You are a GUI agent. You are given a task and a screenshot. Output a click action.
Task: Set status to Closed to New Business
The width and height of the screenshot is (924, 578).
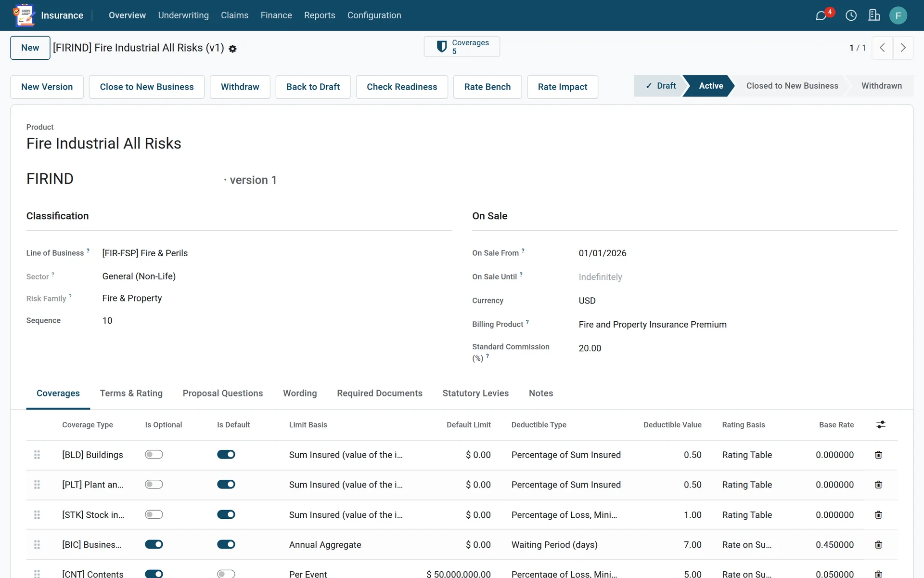click(792, 86)
